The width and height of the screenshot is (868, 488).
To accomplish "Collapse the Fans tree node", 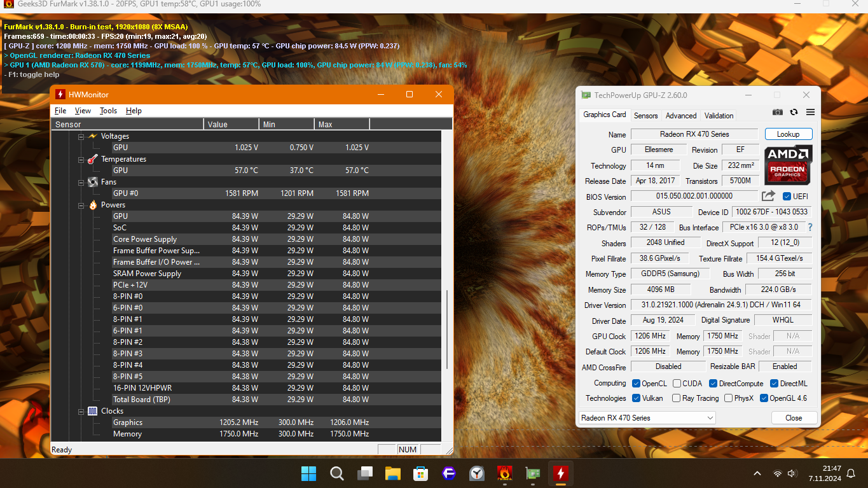I will pyautogui.click(x=81, y=183).
